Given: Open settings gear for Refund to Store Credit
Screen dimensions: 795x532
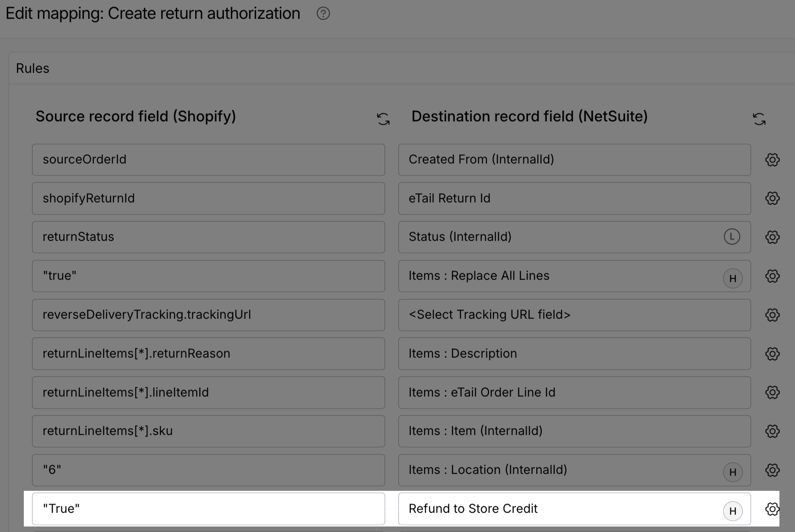Looking at the screenshot, I should click(773, 509).
